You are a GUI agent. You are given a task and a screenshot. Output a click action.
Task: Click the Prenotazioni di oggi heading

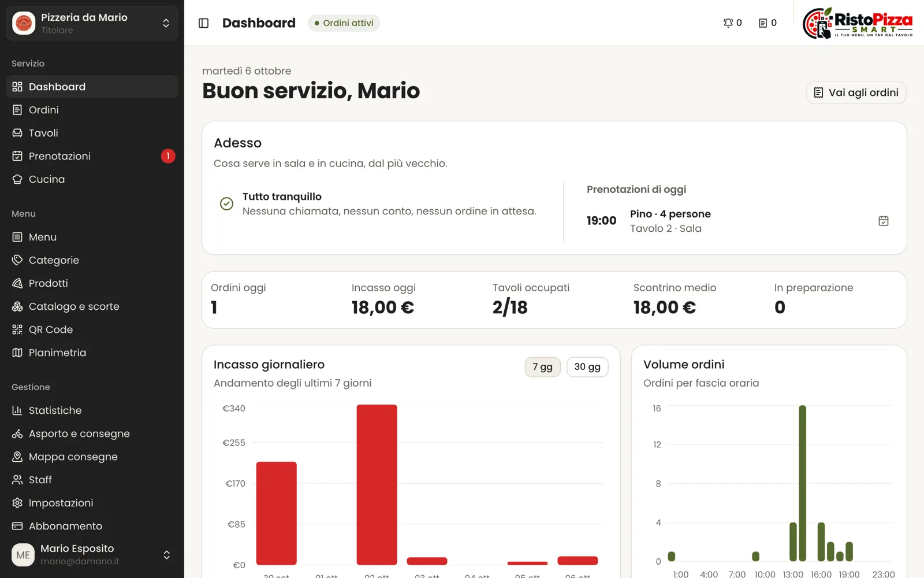pos(636,190)
